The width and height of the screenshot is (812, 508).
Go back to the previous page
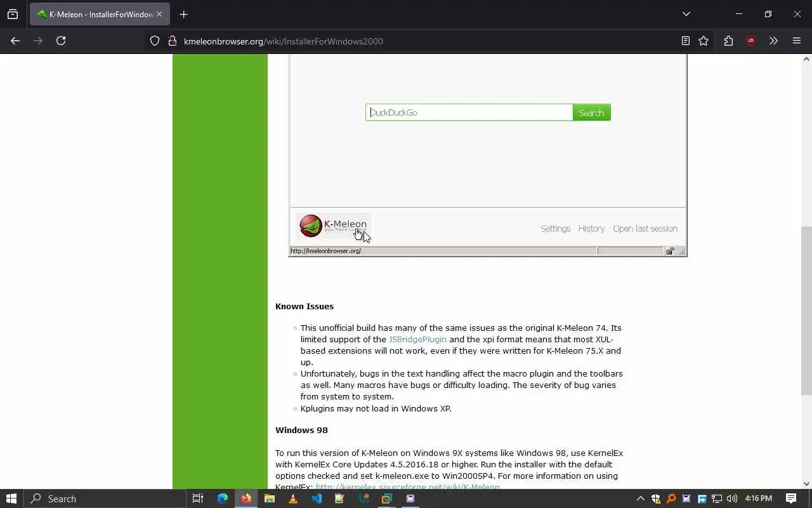point(15,41)
